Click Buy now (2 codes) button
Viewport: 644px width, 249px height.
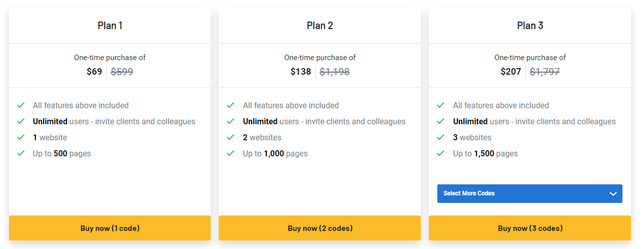coord(320,228)
